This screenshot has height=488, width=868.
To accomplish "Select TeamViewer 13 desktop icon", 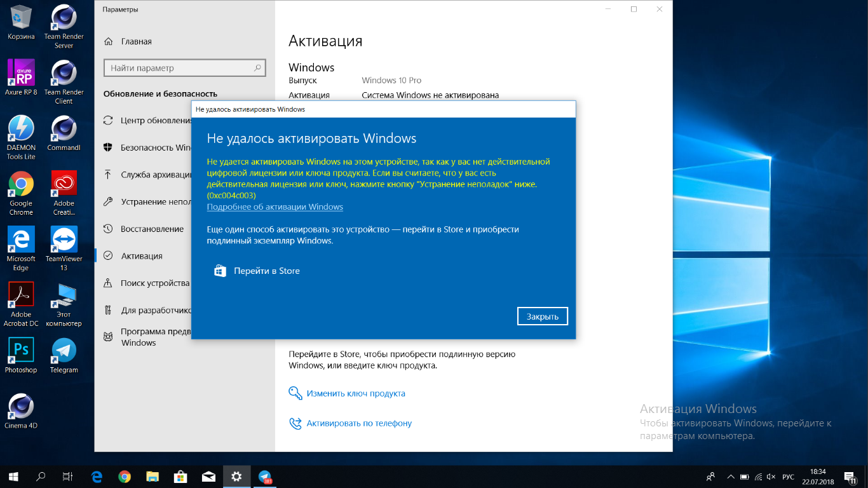I will click(x=64, y=249).
